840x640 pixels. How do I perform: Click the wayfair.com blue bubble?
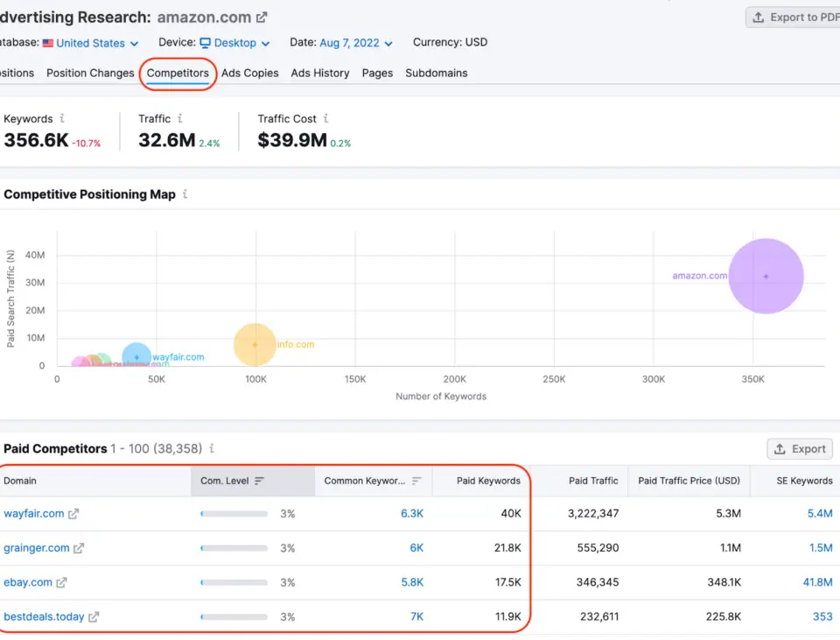[x=136, y=356]
